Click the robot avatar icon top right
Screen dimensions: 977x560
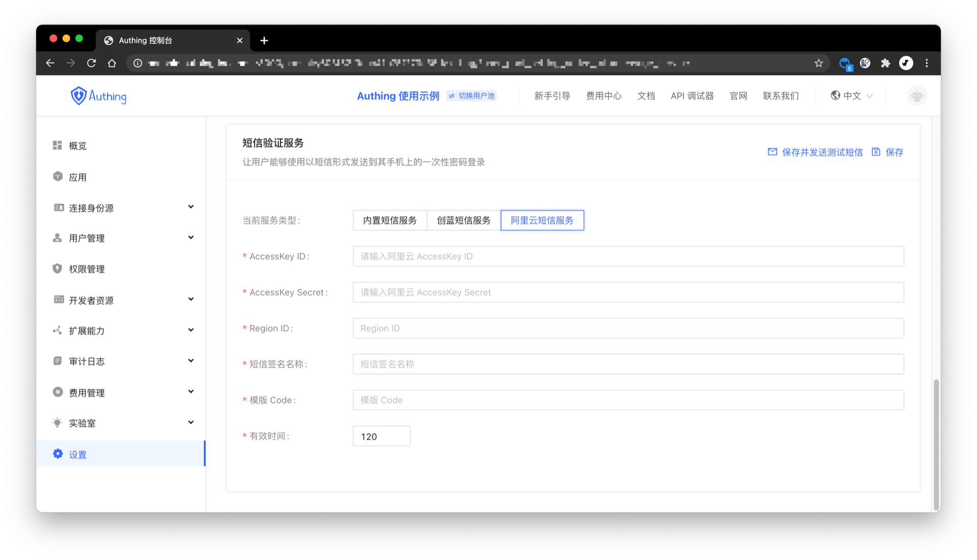point(916,96)
